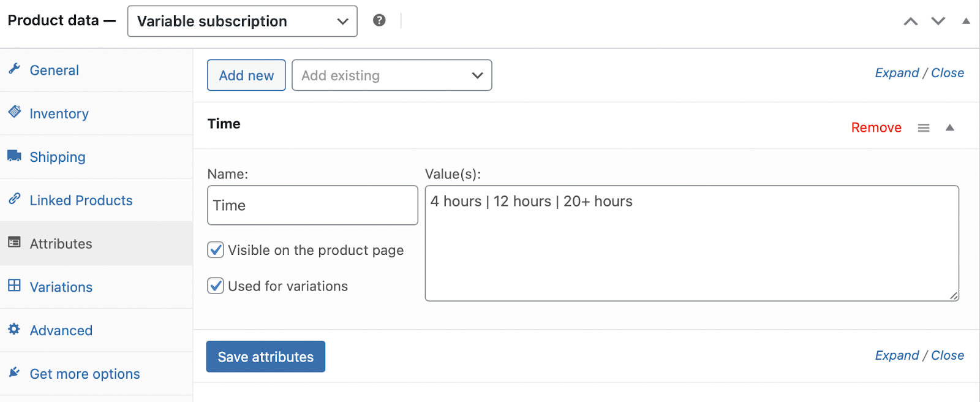Open the Get more options tab
Image resolution: width=980 pixels, height=402 pixels.
[85, 374]
